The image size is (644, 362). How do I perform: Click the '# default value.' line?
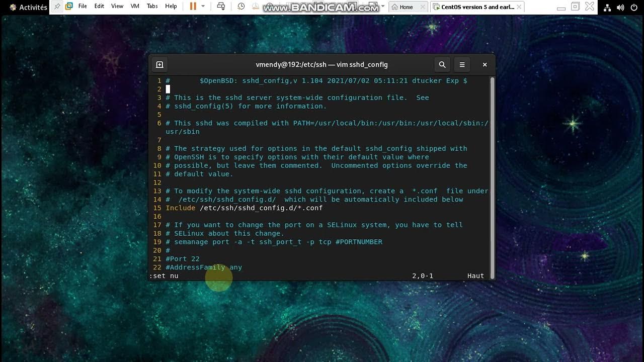199,174
